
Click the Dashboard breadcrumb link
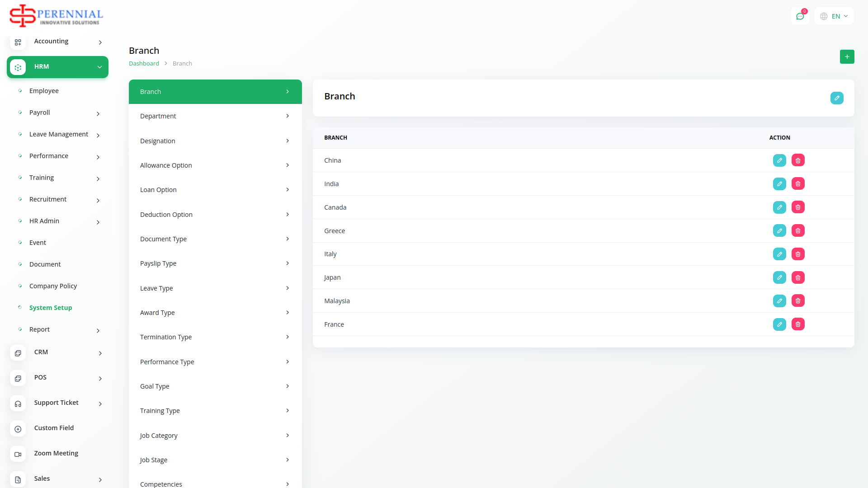pyautogui.click(x=144, y=64)
